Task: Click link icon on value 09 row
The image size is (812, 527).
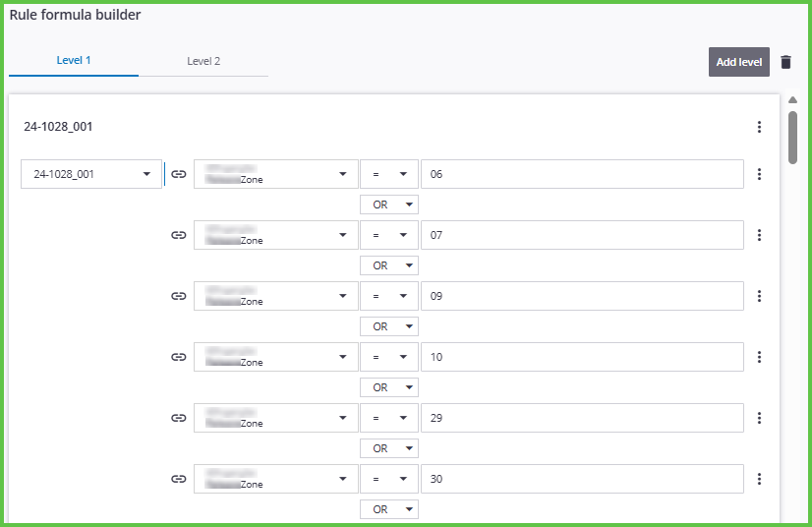Action: click(178, 296)
